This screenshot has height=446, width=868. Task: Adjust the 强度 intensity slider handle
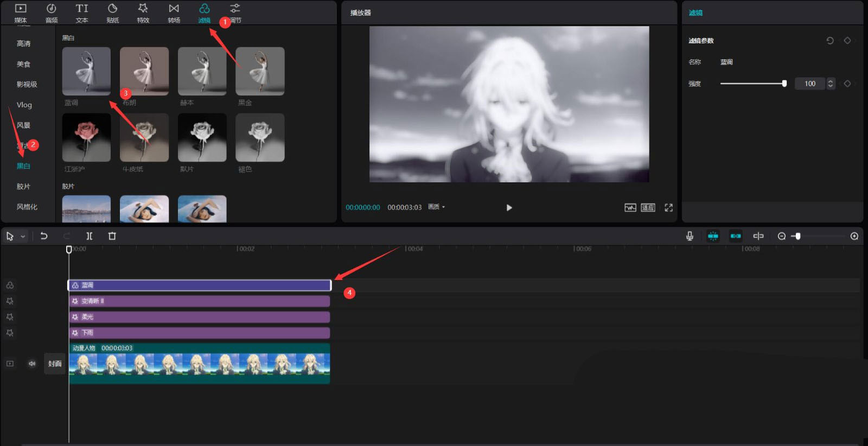tap(784, 84)
